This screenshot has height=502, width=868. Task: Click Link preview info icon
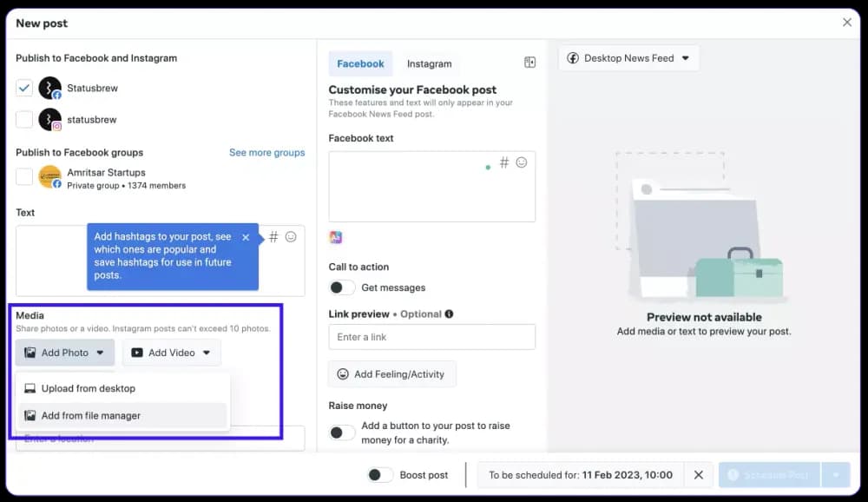point(449,314)
